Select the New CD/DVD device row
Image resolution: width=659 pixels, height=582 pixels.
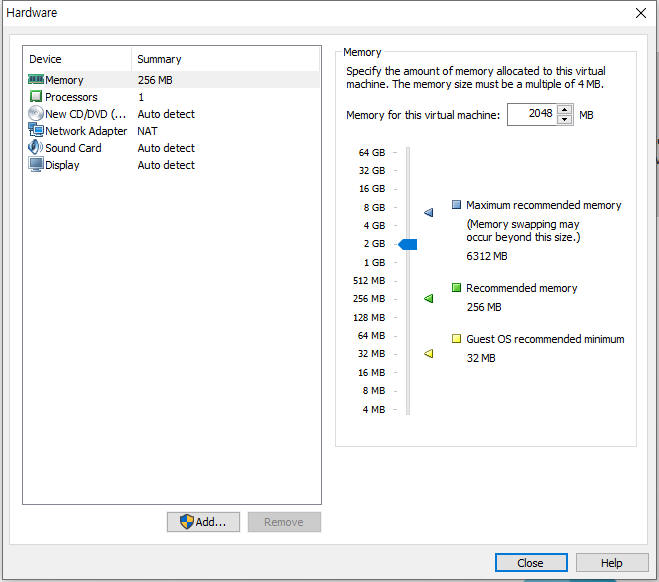pos(172,114)
